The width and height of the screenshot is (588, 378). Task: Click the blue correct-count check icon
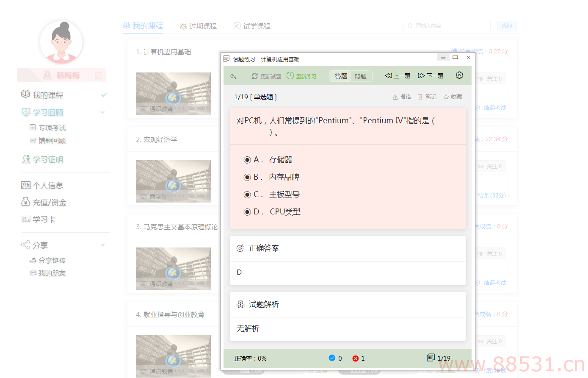point(332,358)
